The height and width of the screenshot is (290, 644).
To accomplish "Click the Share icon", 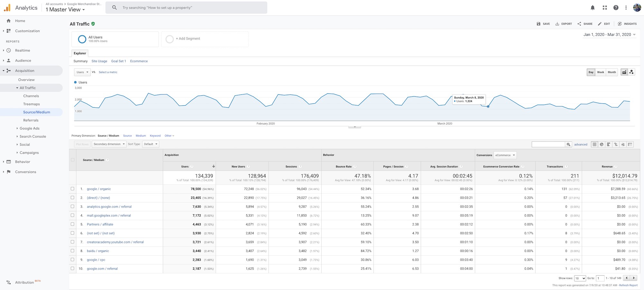I will (x=579, y=24).
